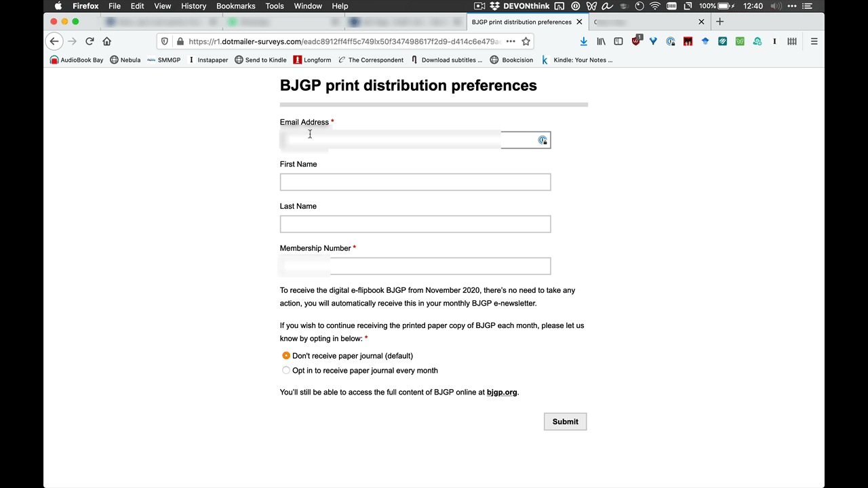868x488 pixels.
Task: Reload the current page
Action: coord(90,41)
